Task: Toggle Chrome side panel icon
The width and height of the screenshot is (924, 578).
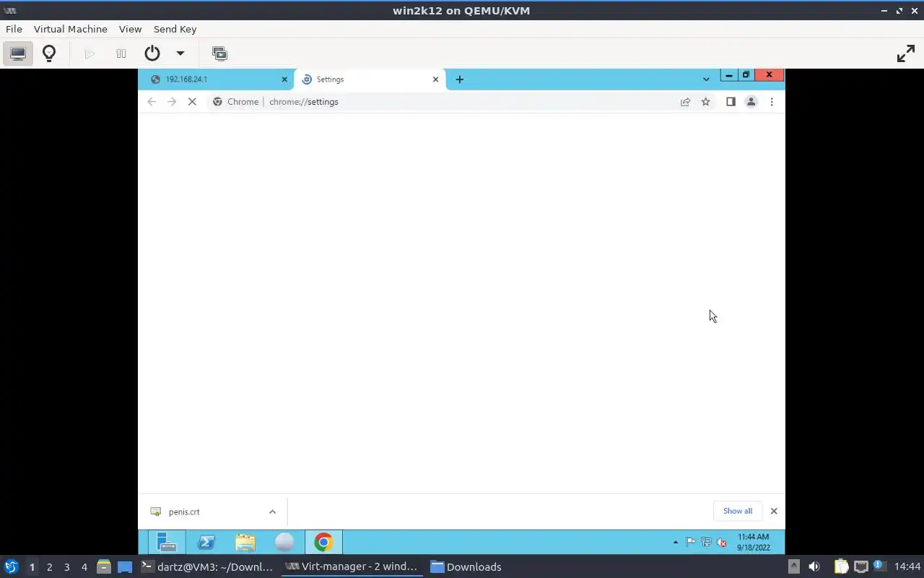Action: click(731, 102)
